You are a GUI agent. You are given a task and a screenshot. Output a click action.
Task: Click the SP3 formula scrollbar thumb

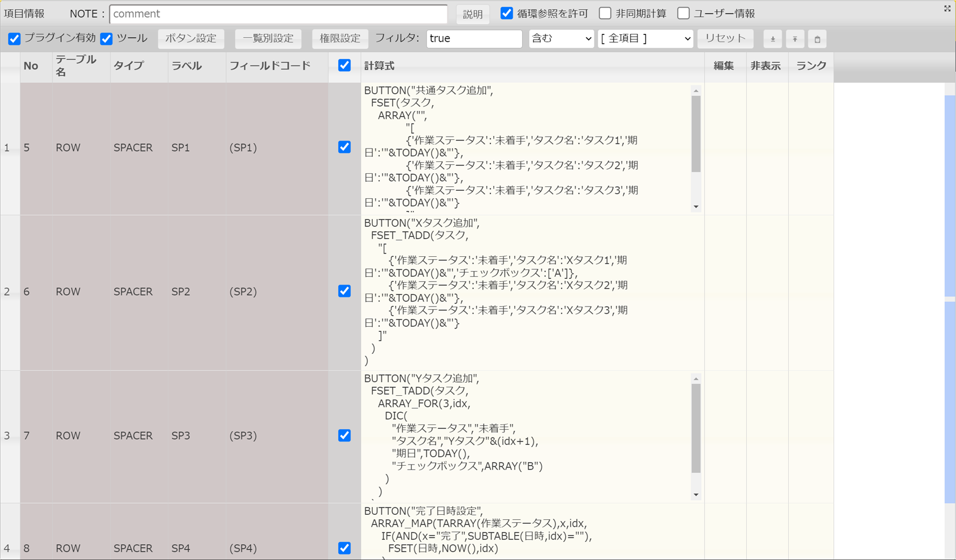(x=696, y=428)
